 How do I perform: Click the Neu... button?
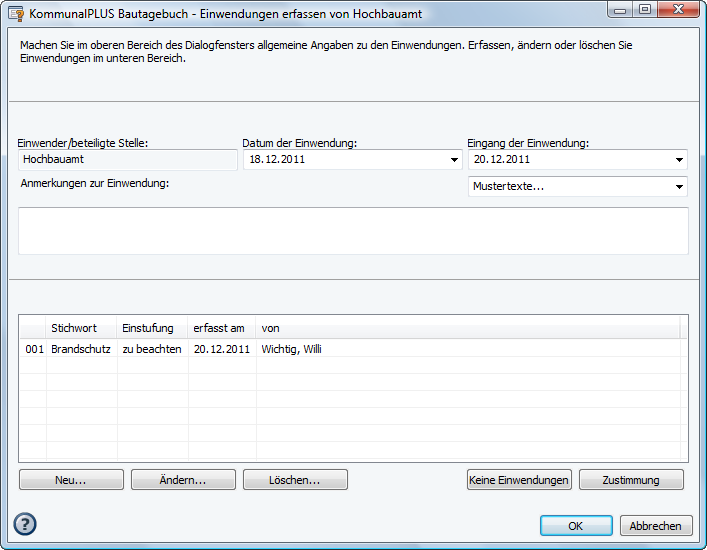click(71, 480)
